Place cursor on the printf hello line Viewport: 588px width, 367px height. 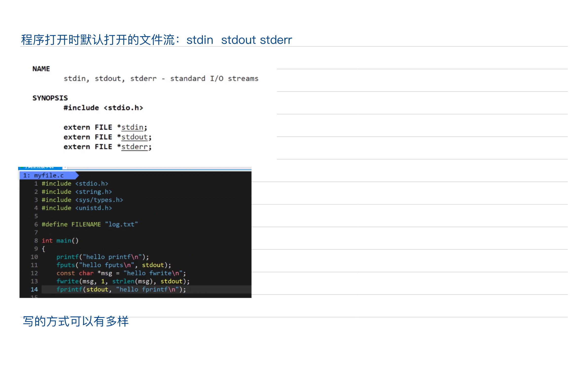(102, 257)
